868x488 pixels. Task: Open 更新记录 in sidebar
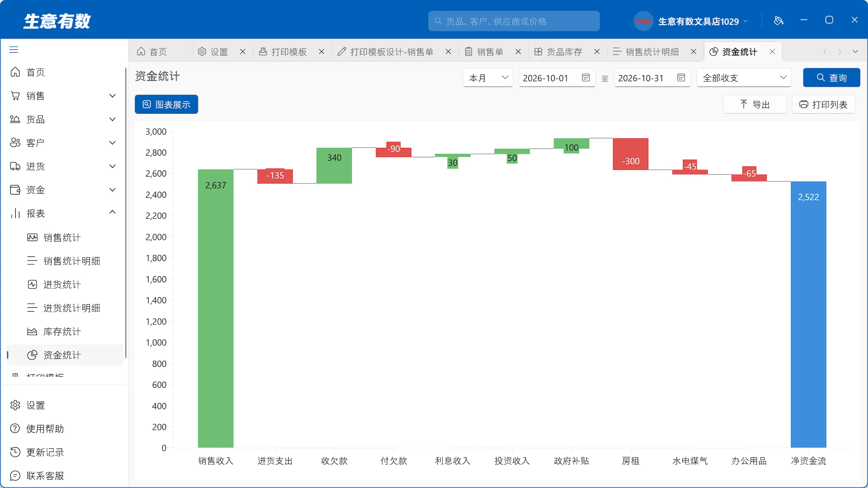point(64,452)
